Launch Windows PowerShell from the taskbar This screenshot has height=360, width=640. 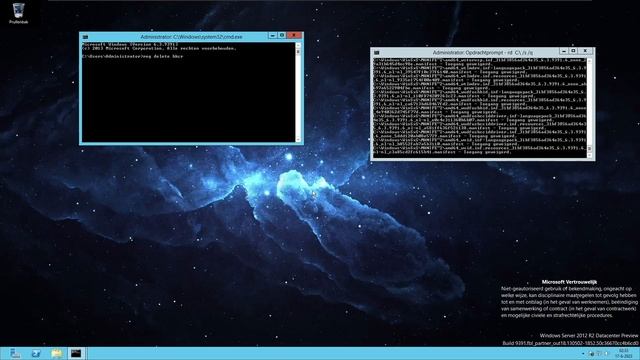pyautogui.click(x=36, y=353)
